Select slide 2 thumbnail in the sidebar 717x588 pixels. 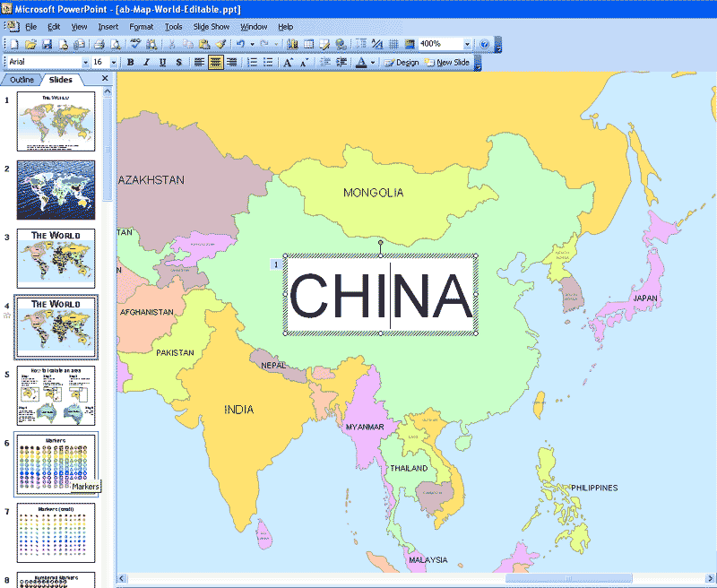click(56, 190)
